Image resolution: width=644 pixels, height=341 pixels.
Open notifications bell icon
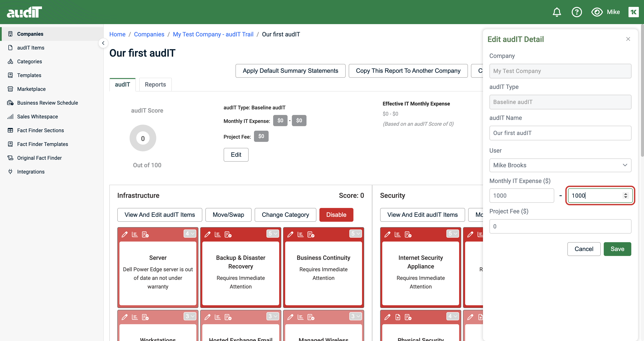click(x=557, y=12)
